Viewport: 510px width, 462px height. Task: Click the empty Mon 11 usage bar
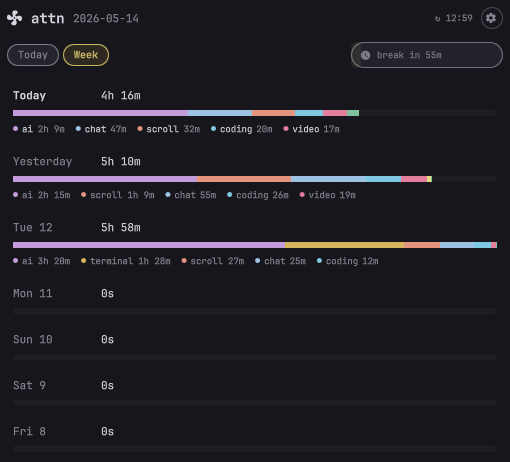255,311
